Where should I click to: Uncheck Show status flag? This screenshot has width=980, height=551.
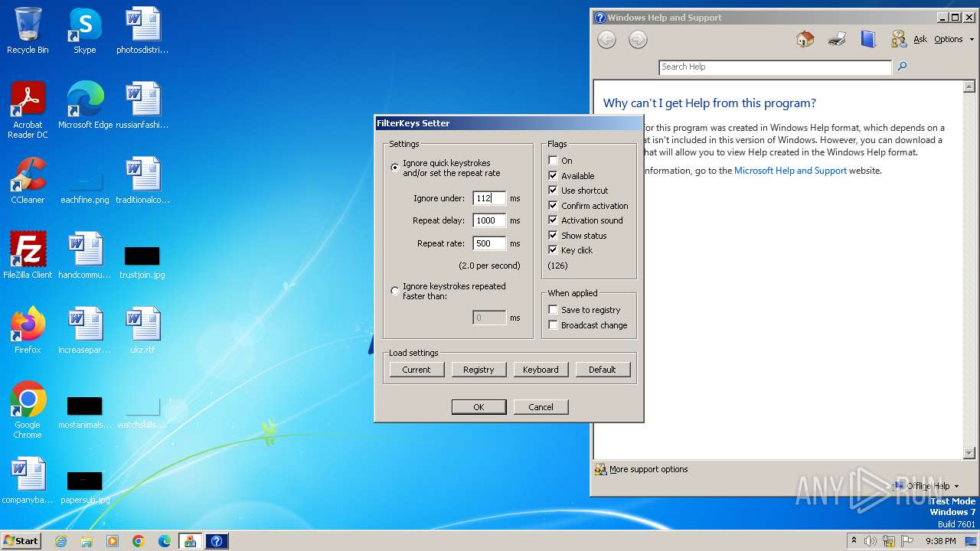[553, 235]
